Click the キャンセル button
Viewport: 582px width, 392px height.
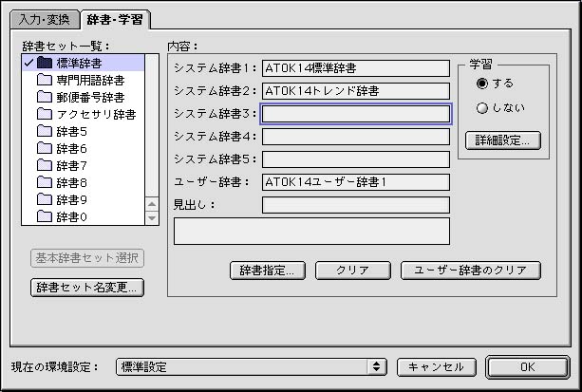tap(437, 367)
